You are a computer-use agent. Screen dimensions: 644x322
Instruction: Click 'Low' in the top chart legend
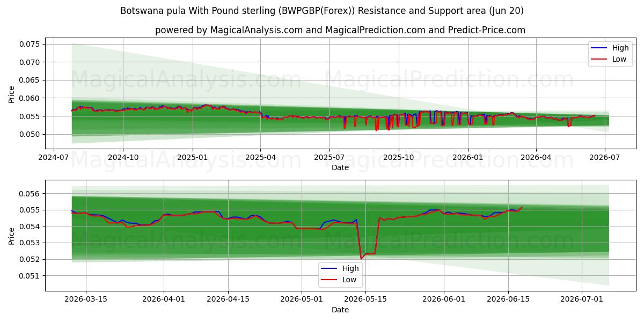coord(619,59)
